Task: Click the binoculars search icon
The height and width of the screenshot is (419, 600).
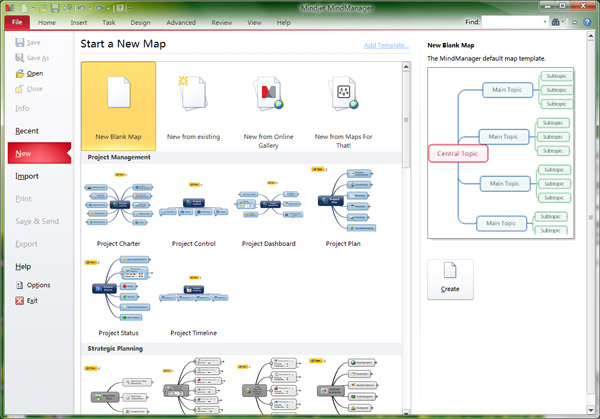Action: click(x=555, y=22)
